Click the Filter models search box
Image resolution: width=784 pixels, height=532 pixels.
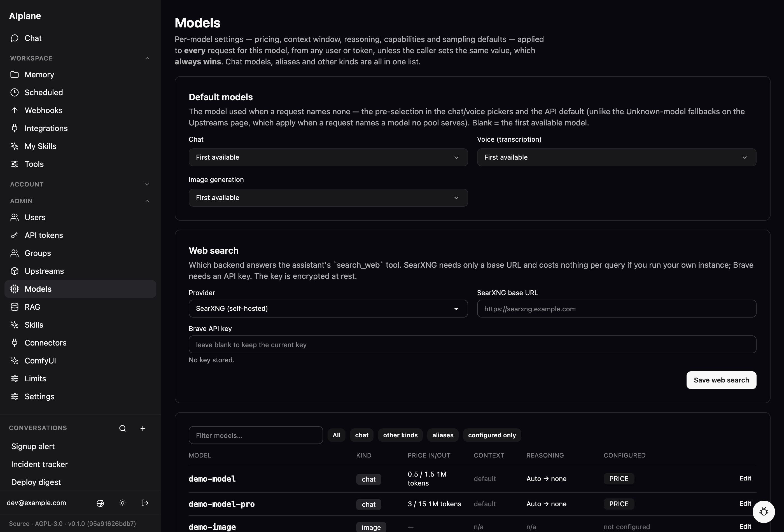point(255,435)
